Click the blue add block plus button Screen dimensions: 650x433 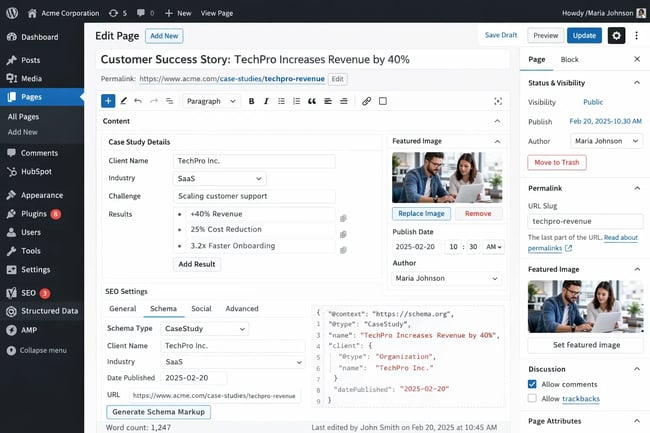pos(108,101)
